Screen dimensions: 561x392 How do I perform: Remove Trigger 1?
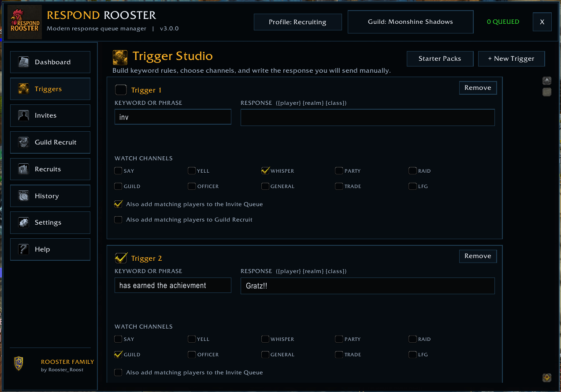(x=478, y=88)
